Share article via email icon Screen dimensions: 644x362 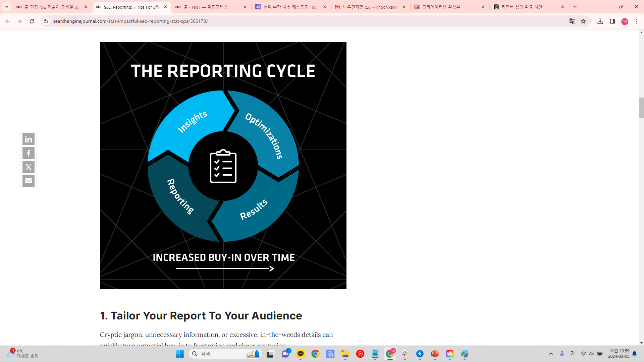tap(29, 181)
